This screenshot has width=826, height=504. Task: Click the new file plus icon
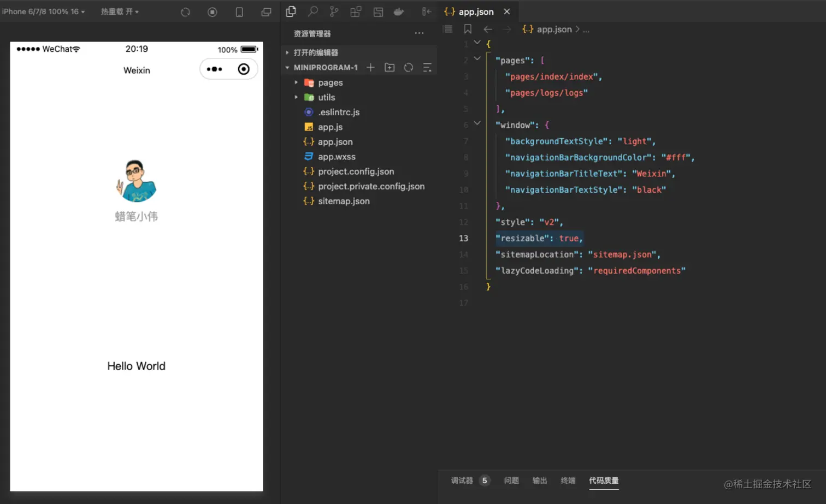(x=370, y=68)
